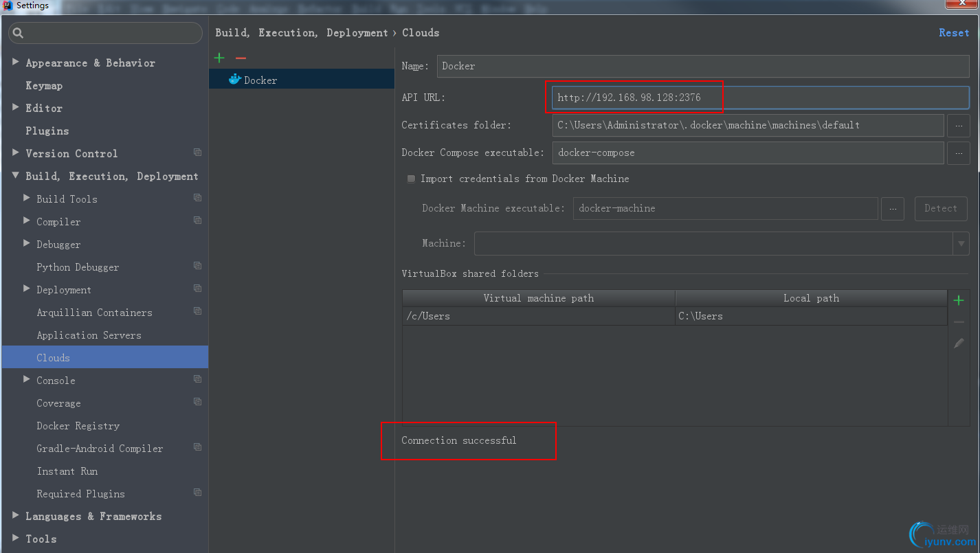980x553 pixels.
Task: Click search magnifier icon in settings search
Action: pyautogui.click(x=18, y=33)
